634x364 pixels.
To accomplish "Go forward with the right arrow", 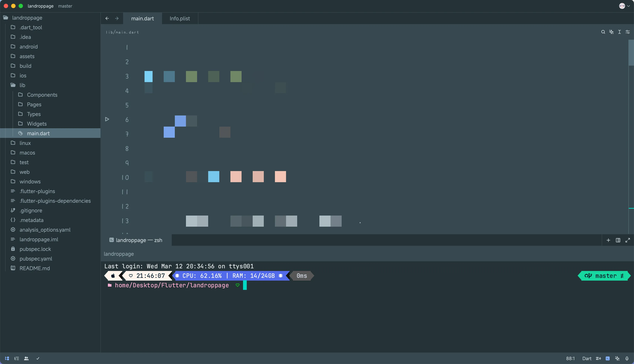I will [x=117, y=18].
